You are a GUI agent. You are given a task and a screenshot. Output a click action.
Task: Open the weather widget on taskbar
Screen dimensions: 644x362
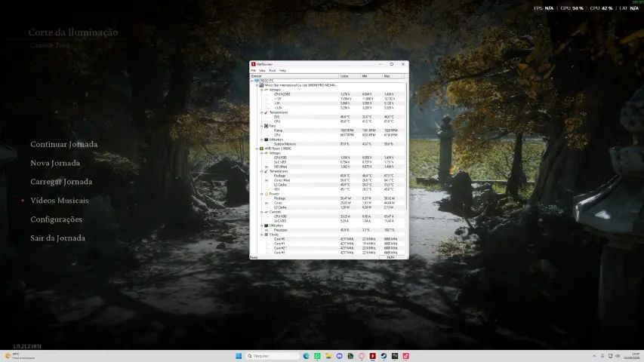[x=18, y=356]
